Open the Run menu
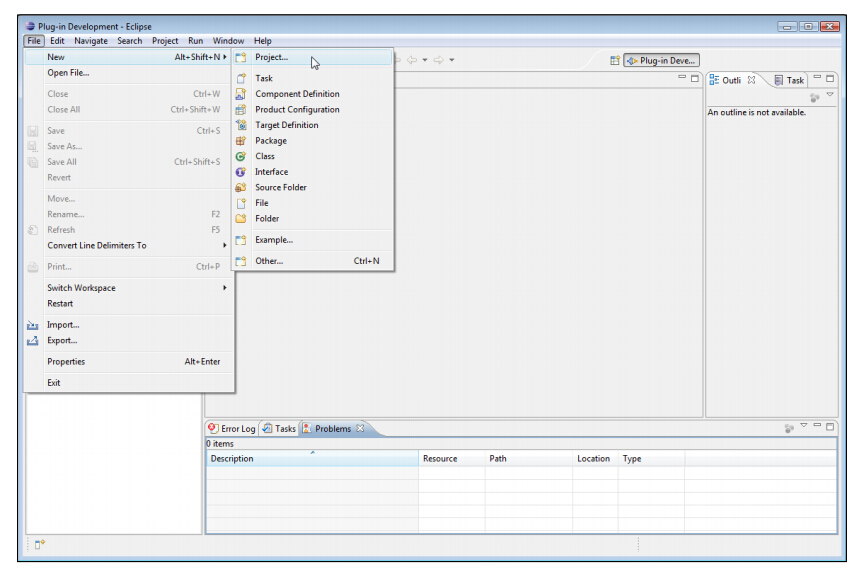This screenshot has height=580, width=860. (195, 41)
